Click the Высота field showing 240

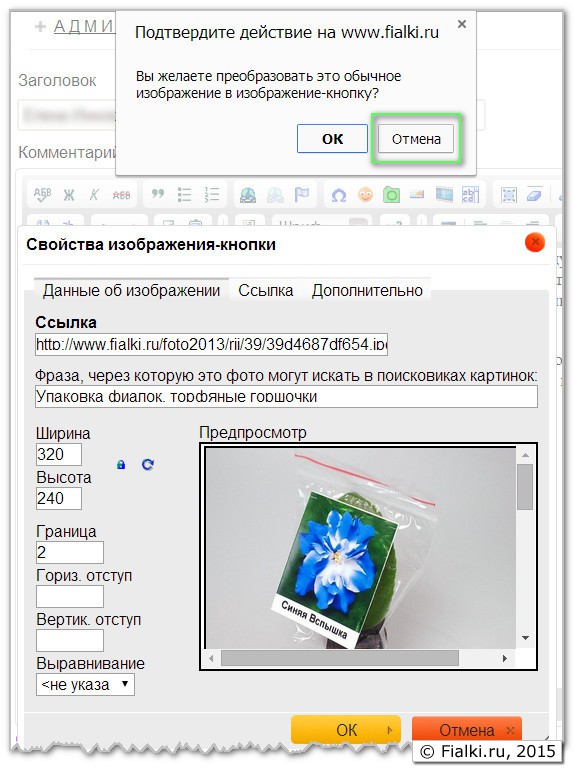coord(58,498)
